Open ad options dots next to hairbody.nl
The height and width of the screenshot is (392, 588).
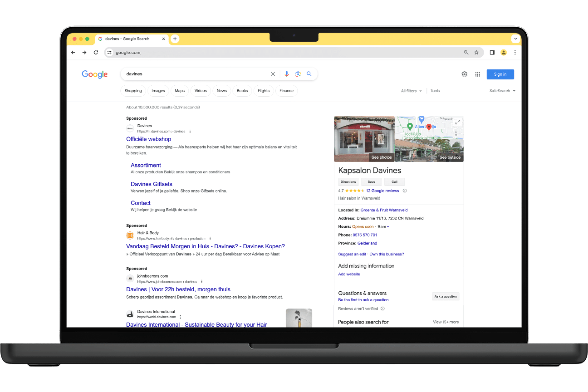click(210, 239)
